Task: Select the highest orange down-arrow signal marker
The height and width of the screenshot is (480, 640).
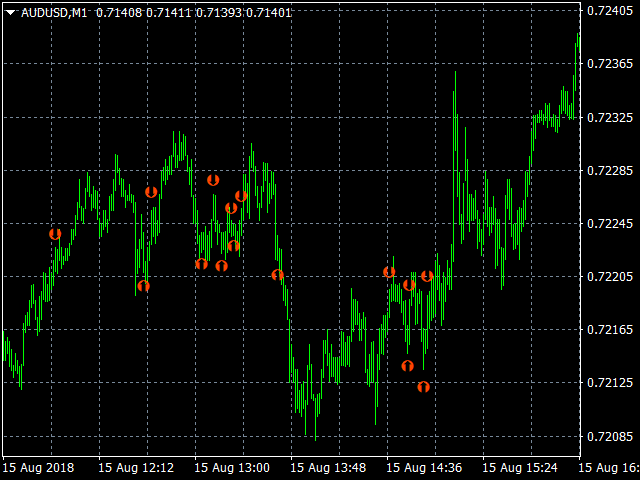Action: [213, 180]
